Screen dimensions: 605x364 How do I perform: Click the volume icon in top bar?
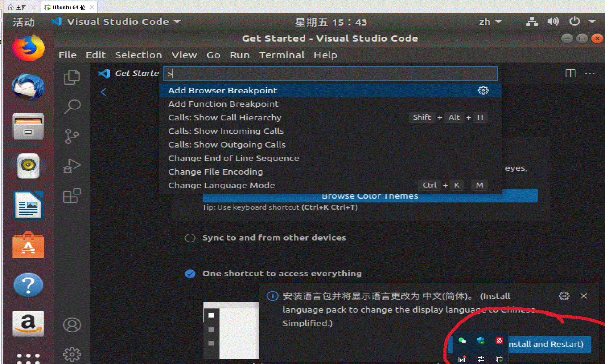coord(553,22)
